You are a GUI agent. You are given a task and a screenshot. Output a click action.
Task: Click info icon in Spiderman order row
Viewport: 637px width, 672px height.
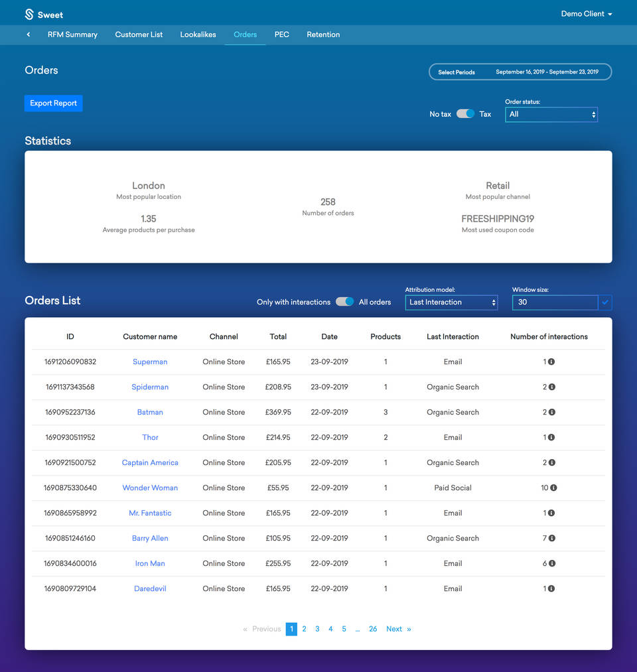pyautogui.click(x=551, y=387)
